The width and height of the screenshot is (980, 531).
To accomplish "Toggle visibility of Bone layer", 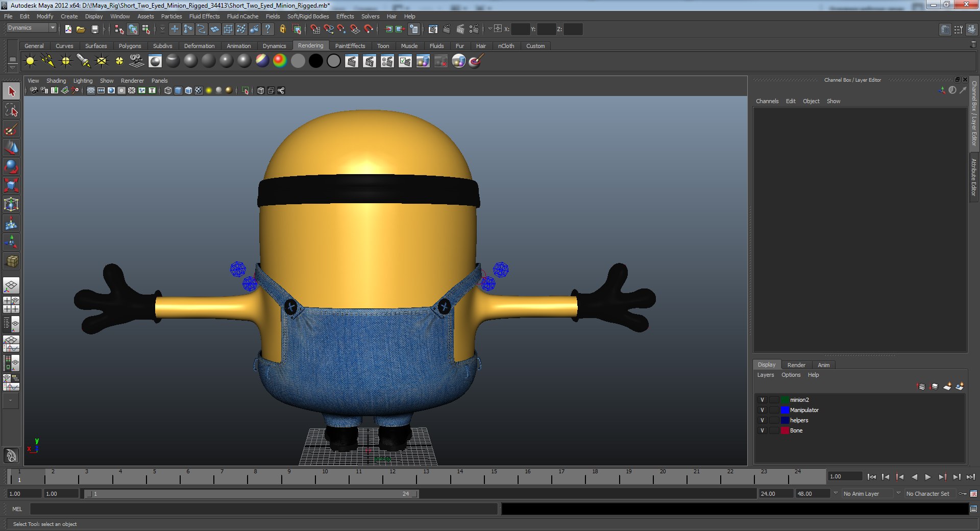I will (x=762, y=430).
